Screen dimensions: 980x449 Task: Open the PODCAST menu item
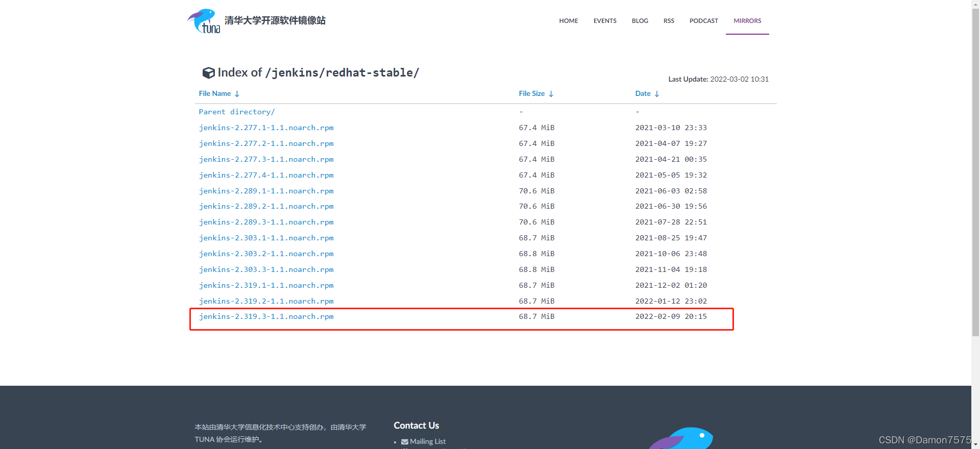[x=704, y=21]
